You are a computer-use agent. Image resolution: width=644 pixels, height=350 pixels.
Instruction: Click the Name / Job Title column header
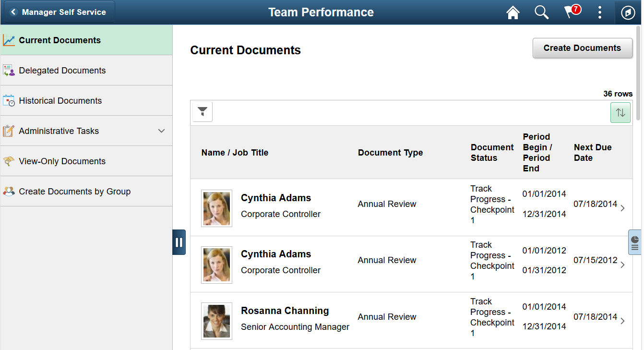click(x=235, y=153)
